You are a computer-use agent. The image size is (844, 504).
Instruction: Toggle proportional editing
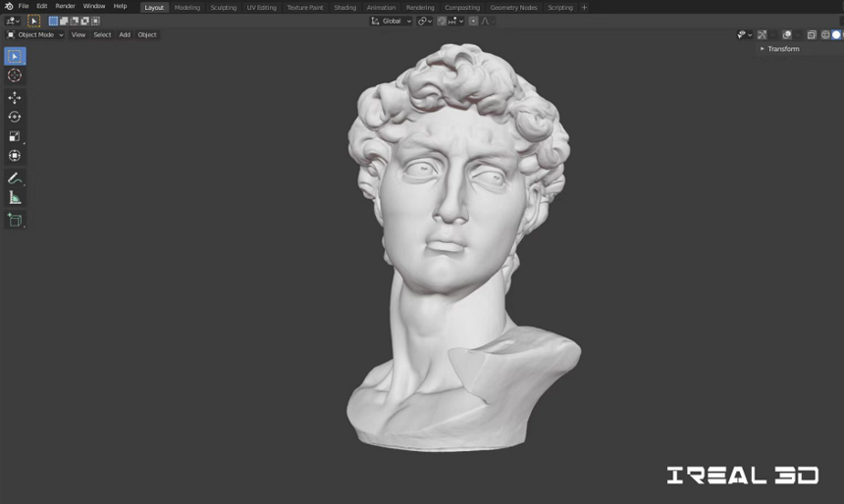point(473,21)
